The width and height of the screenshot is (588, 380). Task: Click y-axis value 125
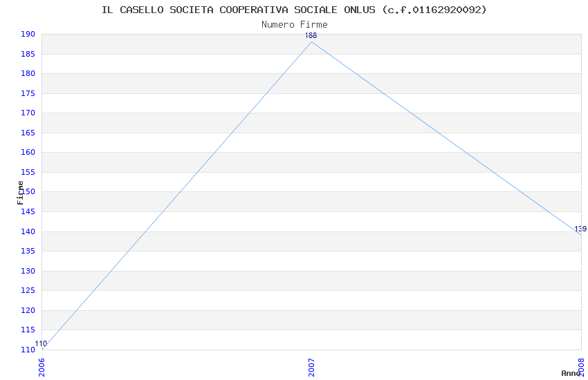coord(28,290)
